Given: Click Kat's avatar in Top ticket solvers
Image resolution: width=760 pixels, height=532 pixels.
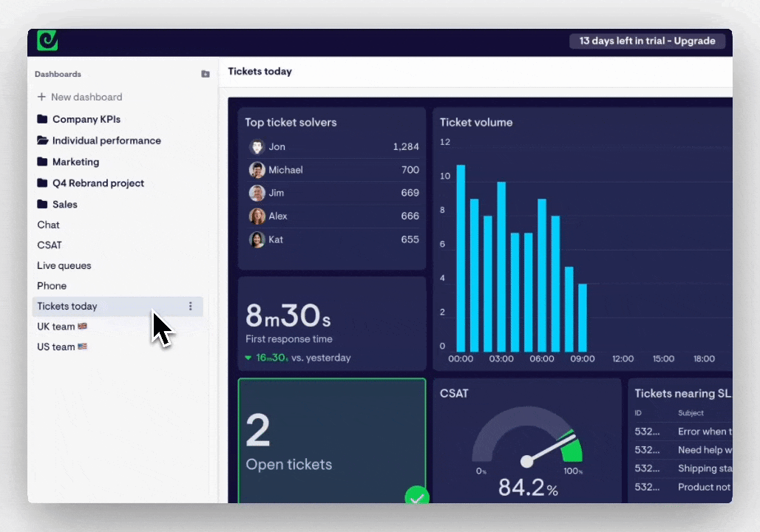Looking at the screenshot, I should [257, 239].
